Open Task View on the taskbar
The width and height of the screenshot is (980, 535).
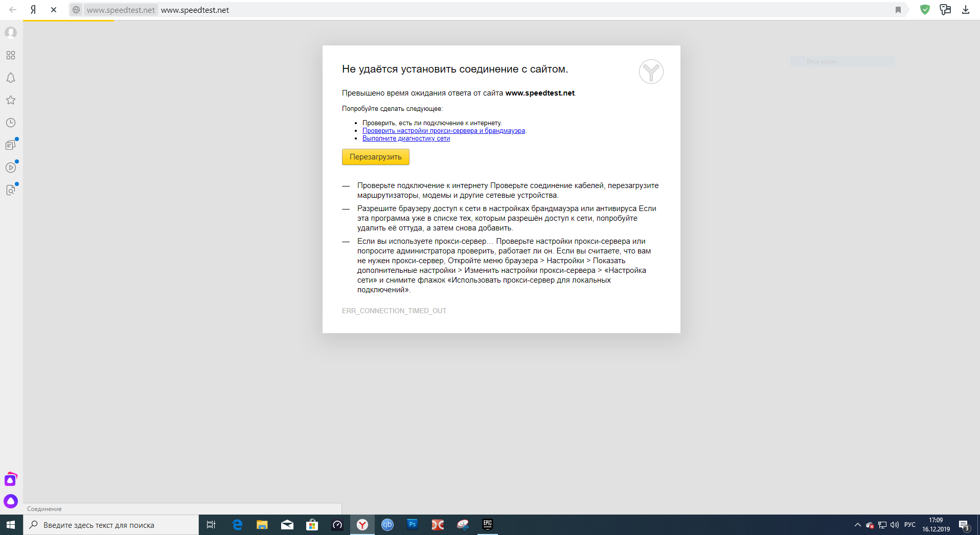[x=211, y=525]
